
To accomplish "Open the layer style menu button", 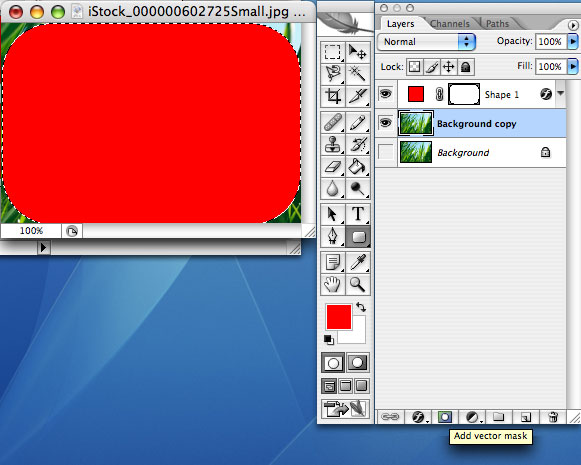I will click(419, 417).
